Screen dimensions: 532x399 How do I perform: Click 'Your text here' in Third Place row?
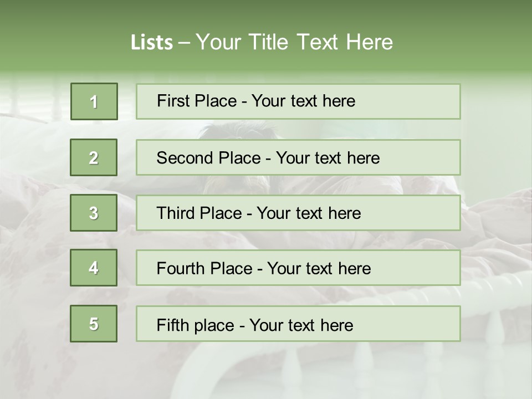309,213
